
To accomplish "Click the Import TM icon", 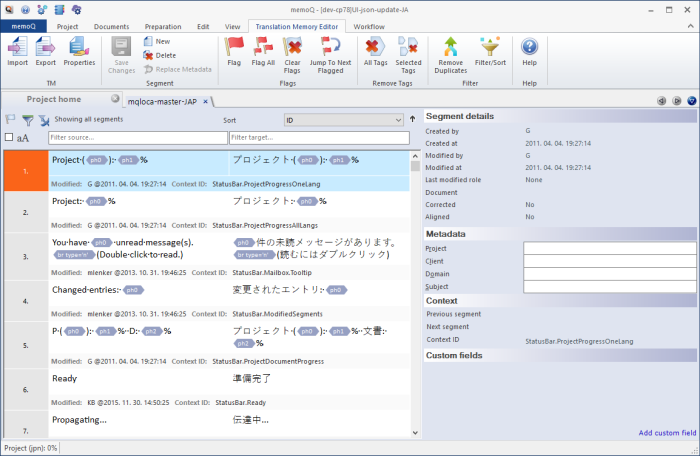I will (17, 51).
